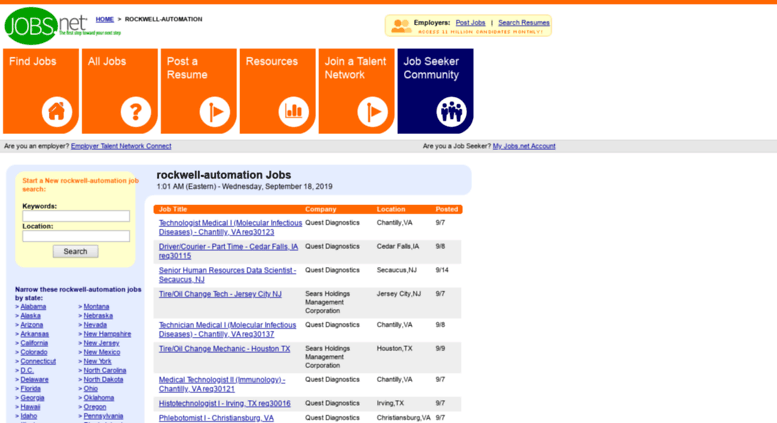The image size is (777, 423).
Task: Click the Post a Resume flag icon
Action: 215,111
